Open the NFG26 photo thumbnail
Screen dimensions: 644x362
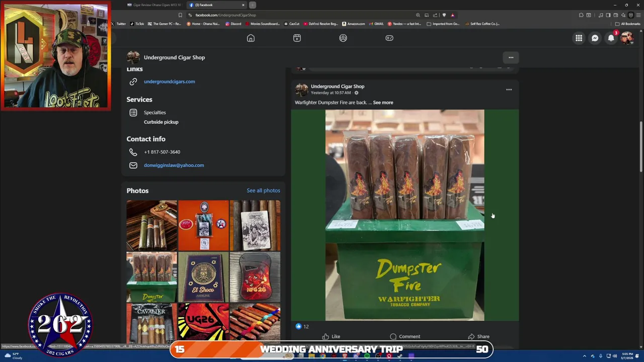[x=255, y=277]
